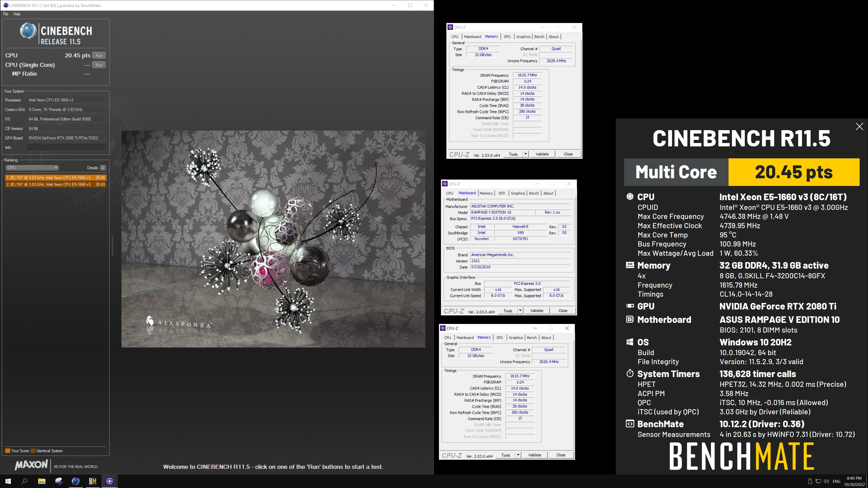Click the GFX Board field RTX 2080 Ti
The image size is (868, 488).
(66, 138)
